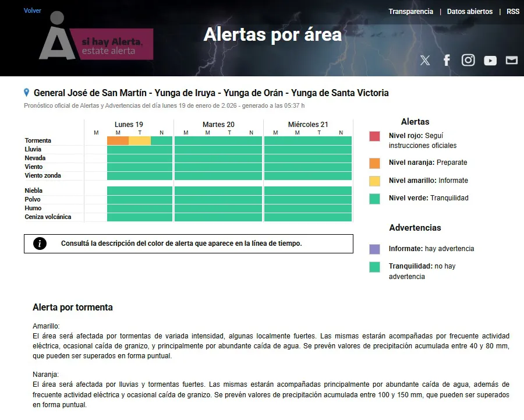The height and width of the screenshot is (420, 524).
Task: Open the RSS link
Action: [x=513, y=11]
